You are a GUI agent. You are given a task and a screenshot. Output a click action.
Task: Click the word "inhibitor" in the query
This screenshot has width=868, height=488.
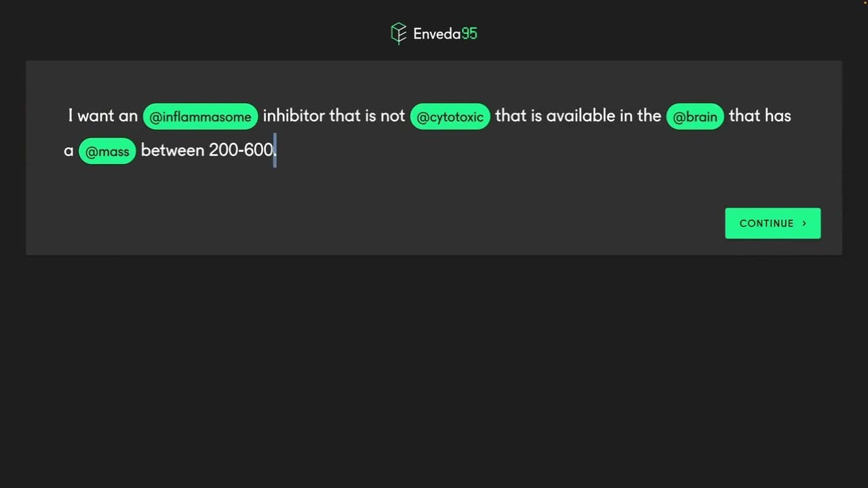tap(294, 116)
